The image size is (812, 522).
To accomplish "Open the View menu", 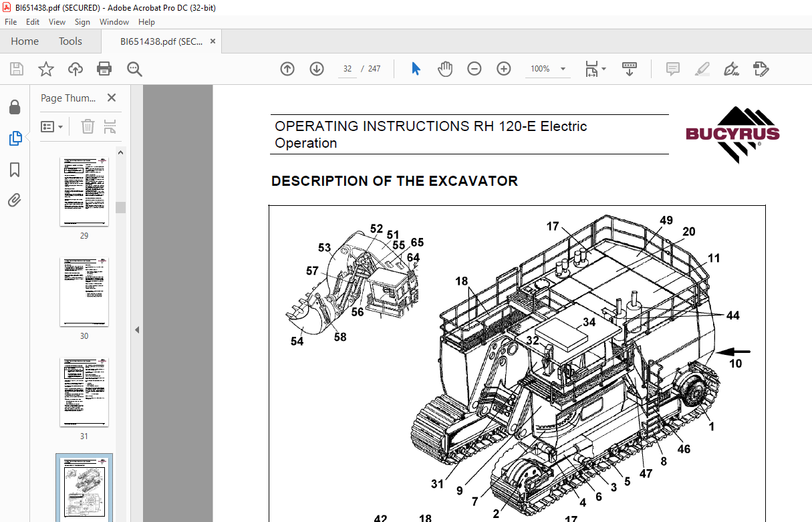I will [x=57, y=22].
